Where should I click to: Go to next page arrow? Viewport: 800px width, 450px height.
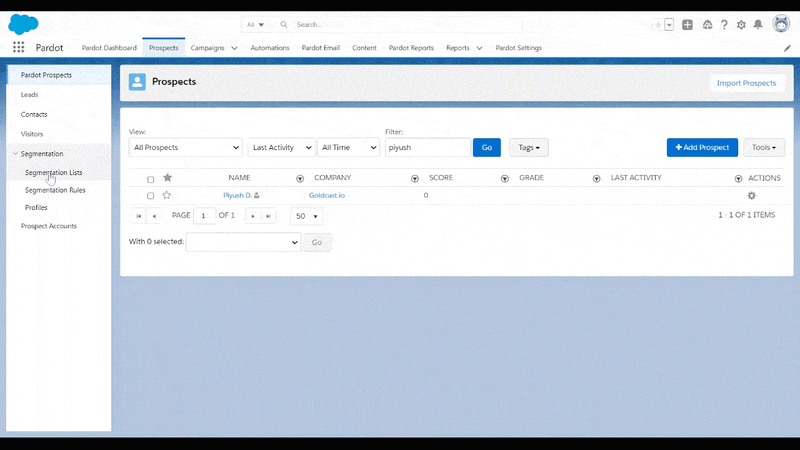coord(253,216)
